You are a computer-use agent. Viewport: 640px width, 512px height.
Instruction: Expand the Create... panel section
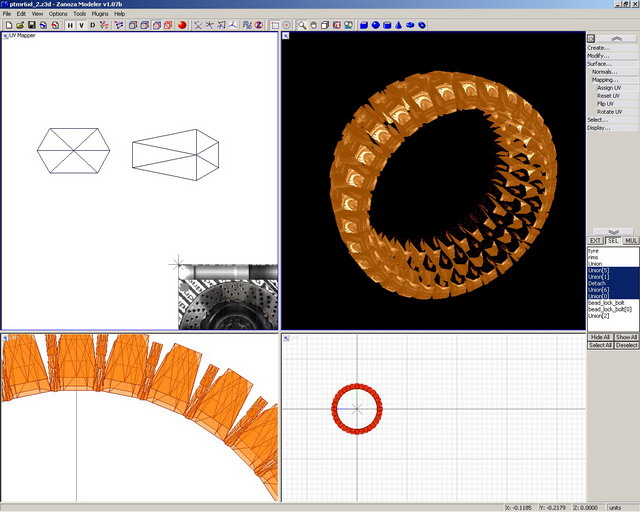[x=598, y=47]
